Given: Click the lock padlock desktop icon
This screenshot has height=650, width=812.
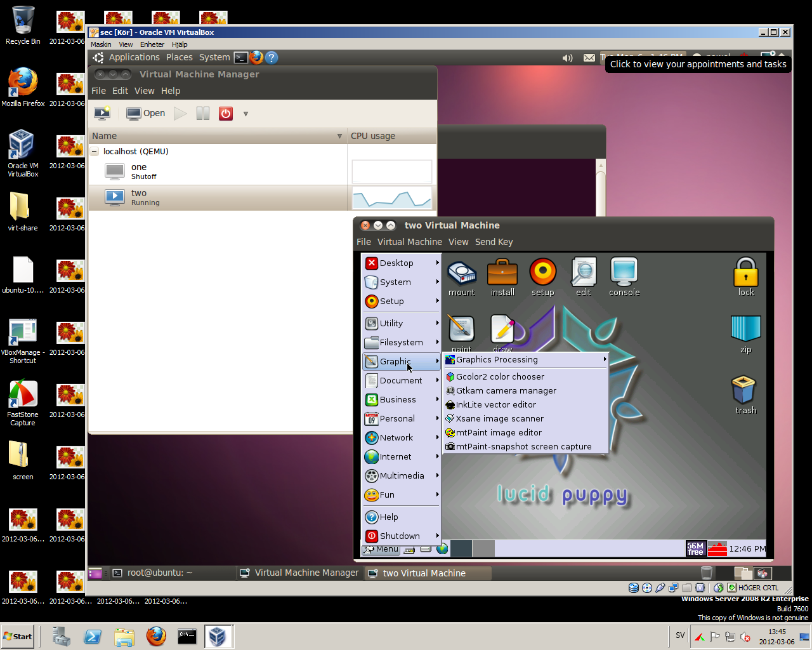Looking at the screenshot, I should (746, 277).
